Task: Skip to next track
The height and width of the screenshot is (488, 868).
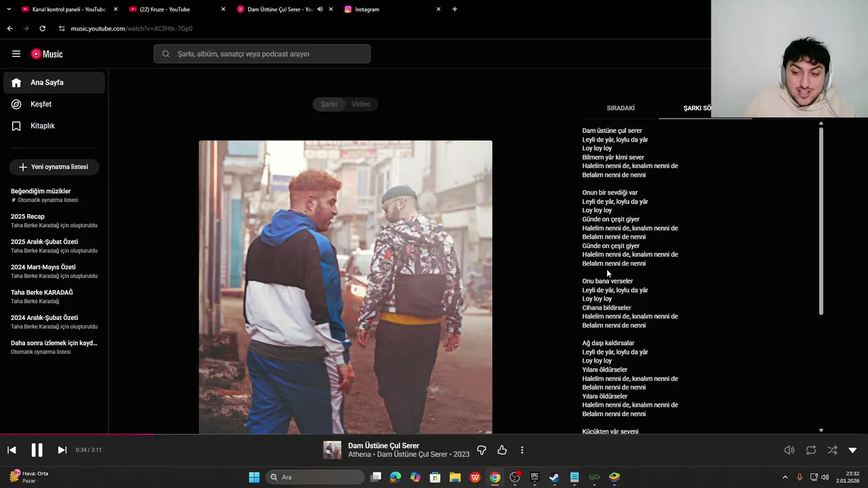Action: (x=62, y=450)
